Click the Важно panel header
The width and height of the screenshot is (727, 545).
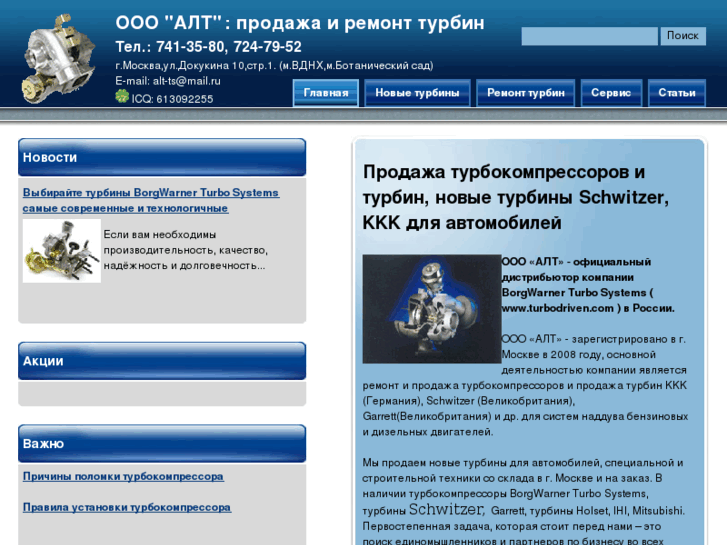162,443
